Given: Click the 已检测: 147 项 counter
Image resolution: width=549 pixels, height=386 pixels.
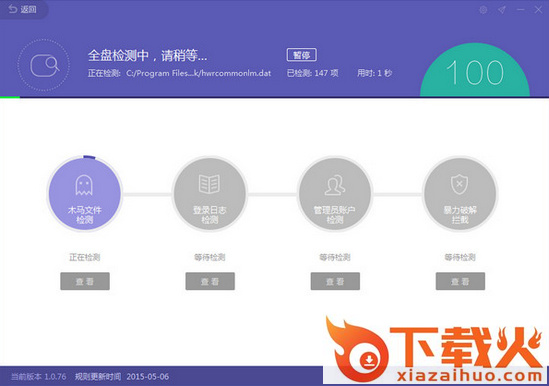Looking at the screenshot, I should coord(313,73).
